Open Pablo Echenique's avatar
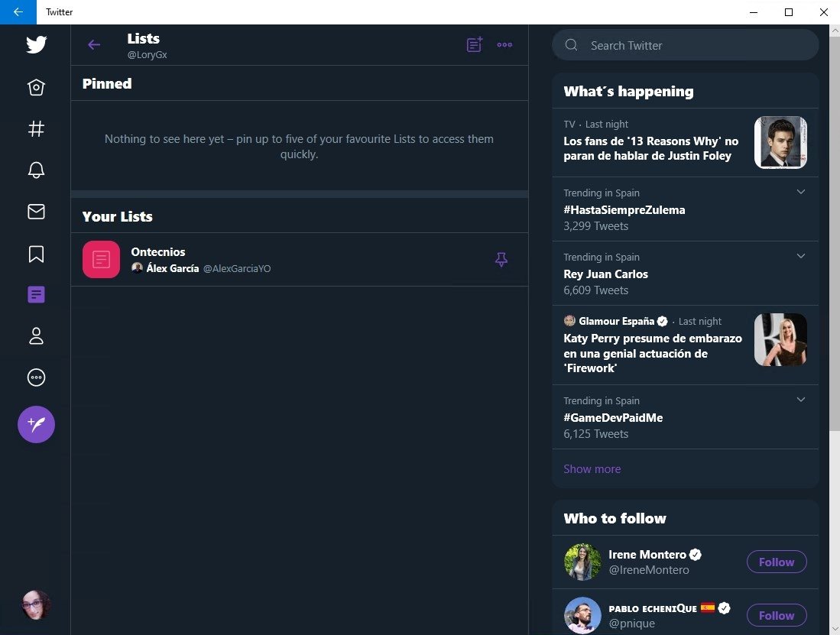840x635 pixels. pos(582,615)
